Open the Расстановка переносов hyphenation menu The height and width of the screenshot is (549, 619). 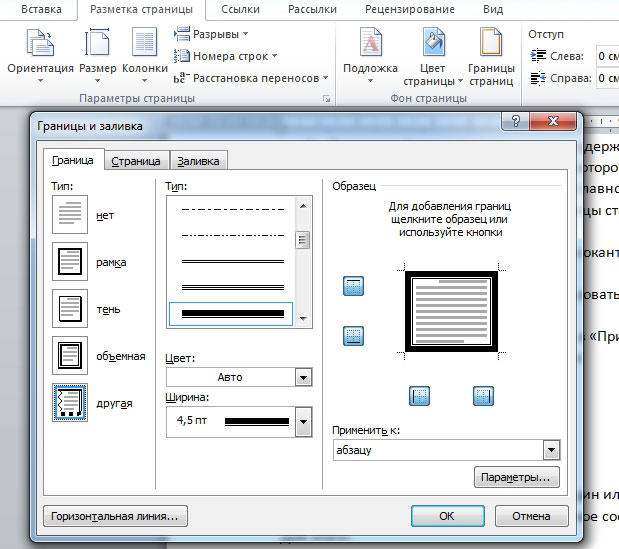point(251,78)
